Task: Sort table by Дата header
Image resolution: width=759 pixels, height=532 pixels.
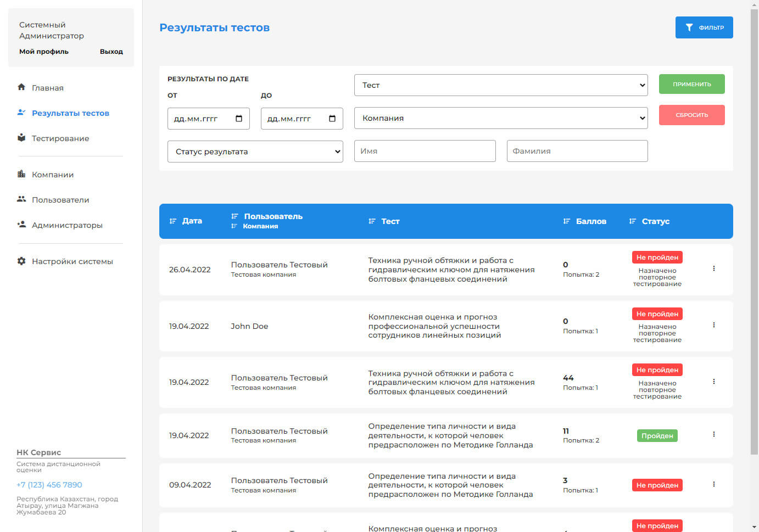Action: point(192,221)
